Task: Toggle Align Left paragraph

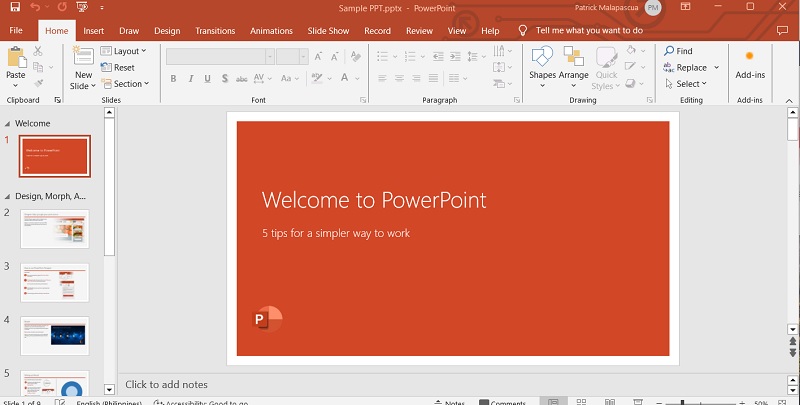Action: [x=382, y=78]
